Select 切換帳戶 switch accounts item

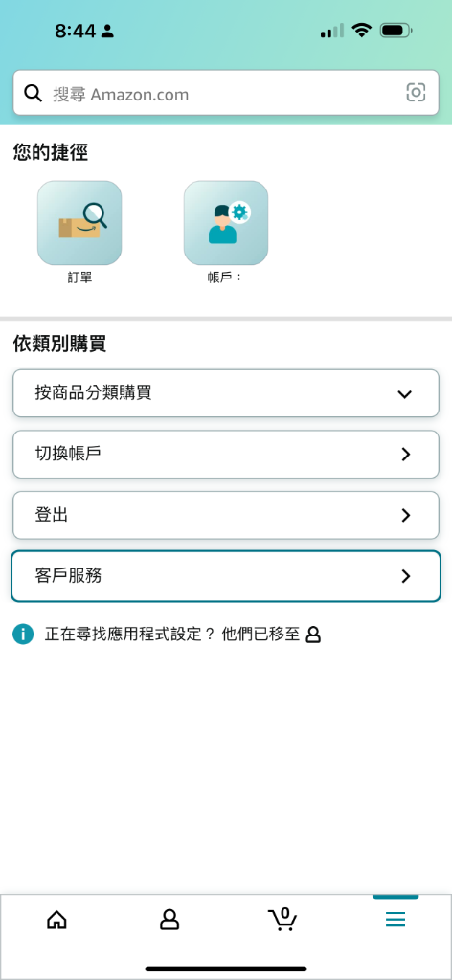click(226, 455)
